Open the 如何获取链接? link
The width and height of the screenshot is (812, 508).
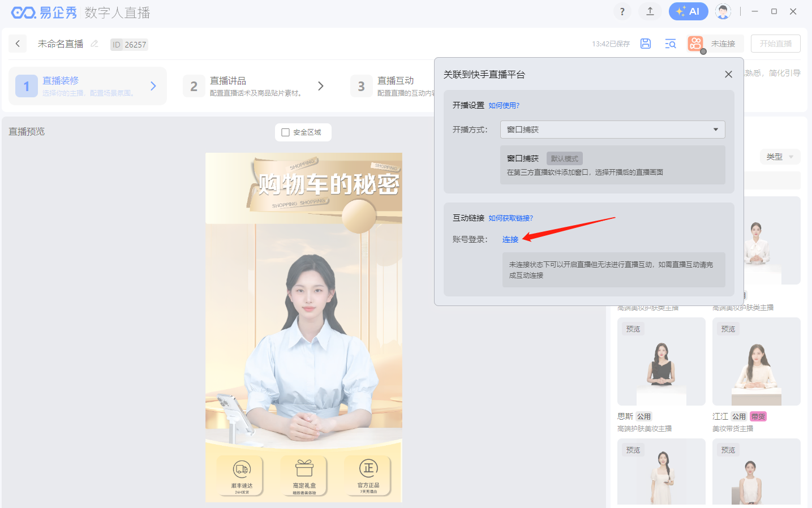coord(510,218)
